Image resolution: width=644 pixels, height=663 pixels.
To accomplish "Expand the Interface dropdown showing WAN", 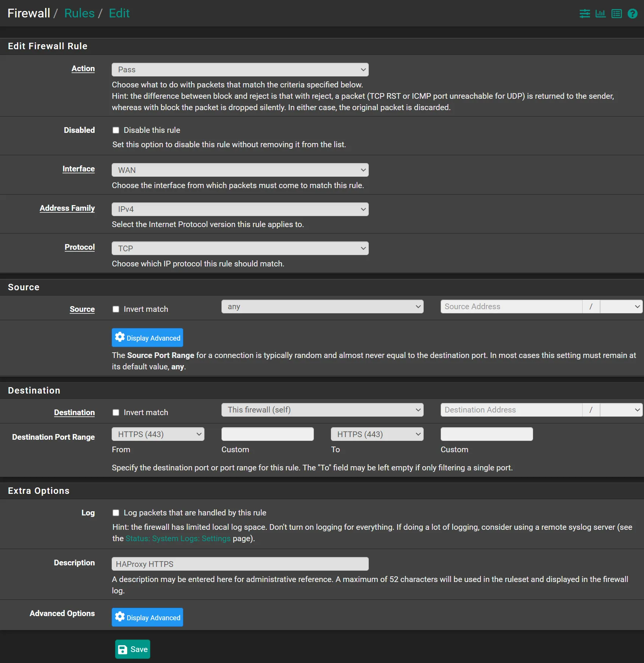I will pos(240,170).
